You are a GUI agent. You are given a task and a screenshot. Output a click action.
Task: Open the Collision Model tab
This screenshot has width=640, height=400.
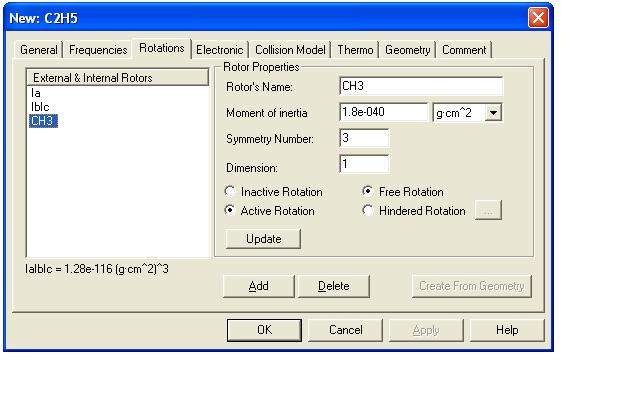pos(290,50)
